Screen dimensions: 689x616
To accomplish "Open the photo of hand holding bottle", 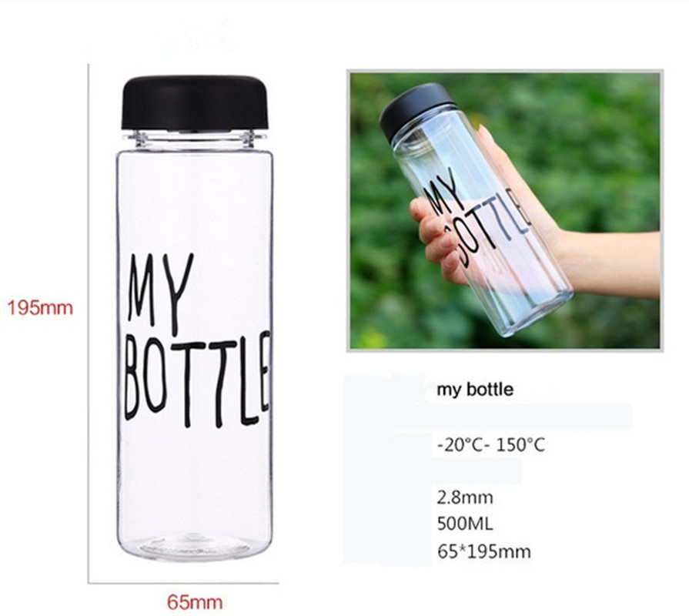I will pyautogui.click(x=504, y=210).
